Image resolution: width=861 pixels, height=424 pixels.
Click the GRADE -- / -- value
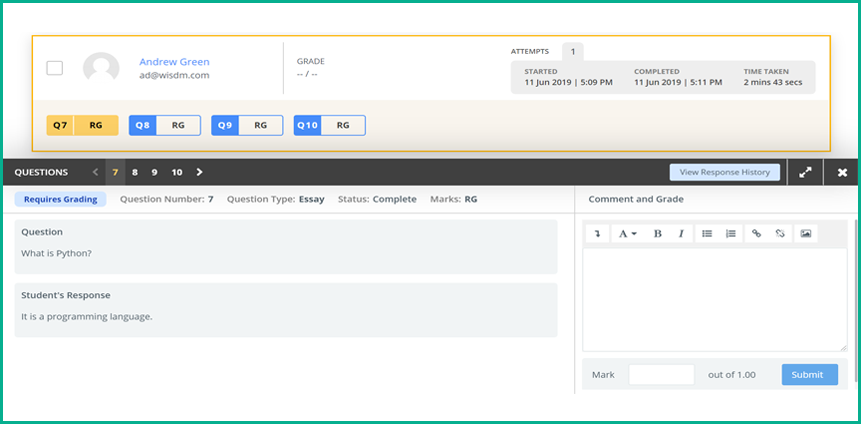pyautogui.click(x=307, y=74)
